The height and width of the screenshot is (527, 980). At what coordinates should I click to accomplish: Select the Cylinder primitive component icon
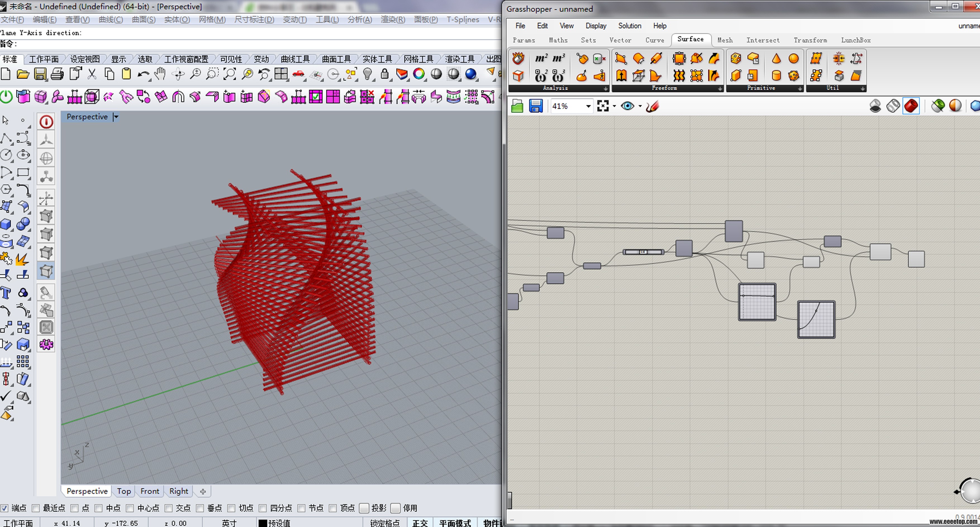coord(776,75)
